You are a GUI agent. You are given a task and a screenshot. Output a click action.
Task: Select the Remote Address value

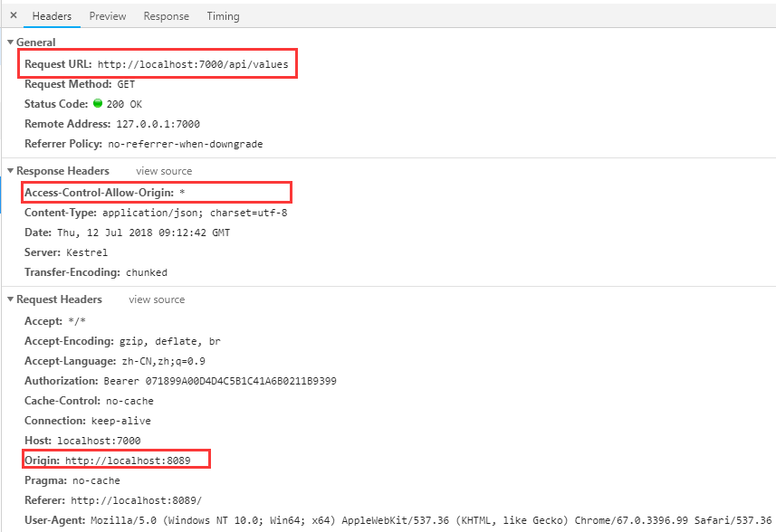(x=158, y=124)
